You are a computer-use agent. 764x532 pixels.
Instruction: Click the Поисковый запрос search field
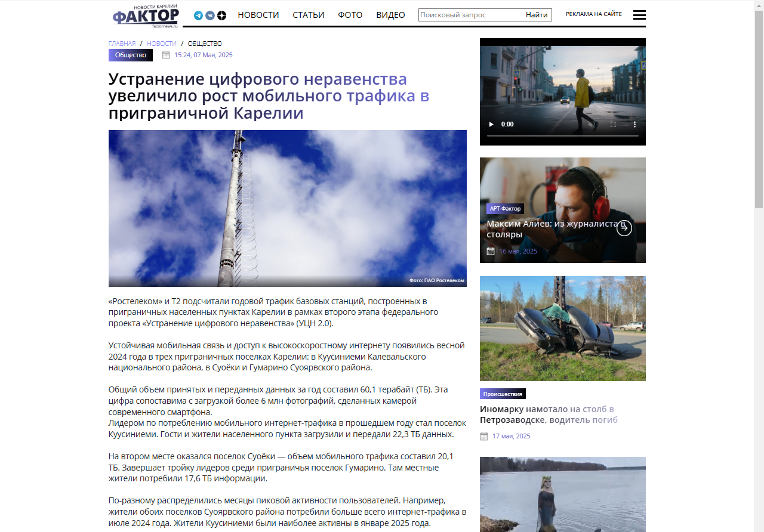[470, 15]
